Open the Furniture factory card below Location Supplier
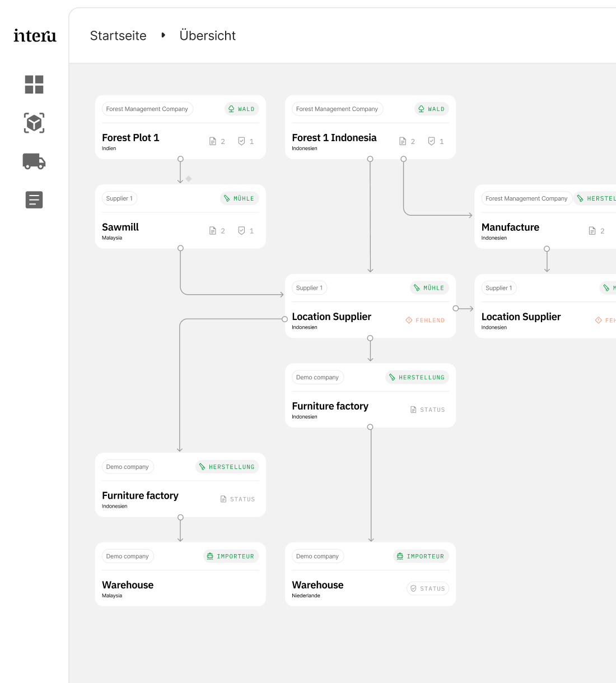This screenshot has height=683, width=616. [x=370, y=396]
